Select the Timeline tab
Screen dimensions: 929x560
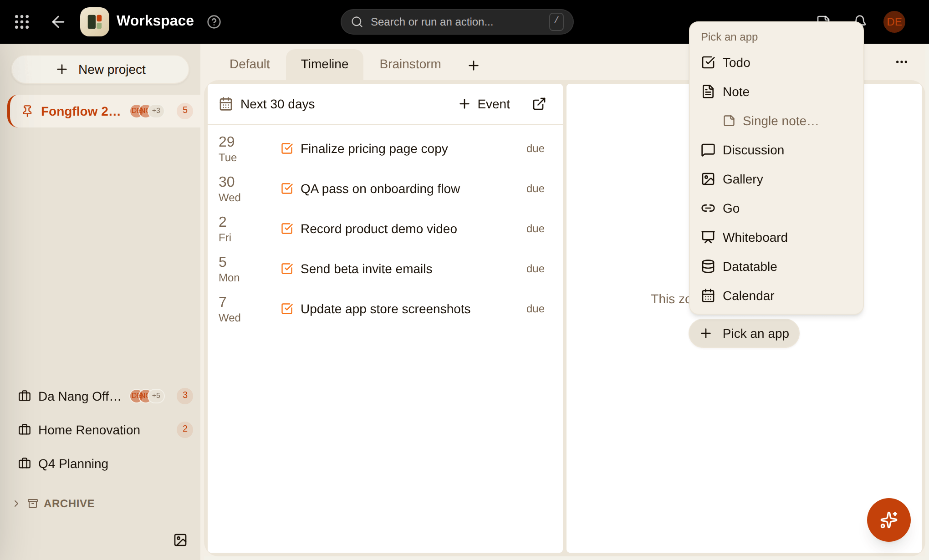[325, 64]
